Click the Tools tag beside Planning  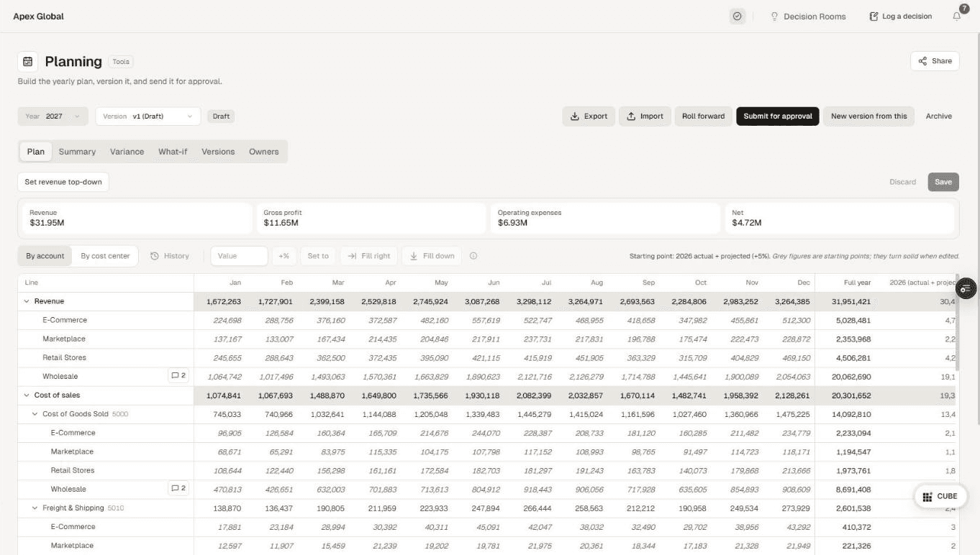coord(121,62)
